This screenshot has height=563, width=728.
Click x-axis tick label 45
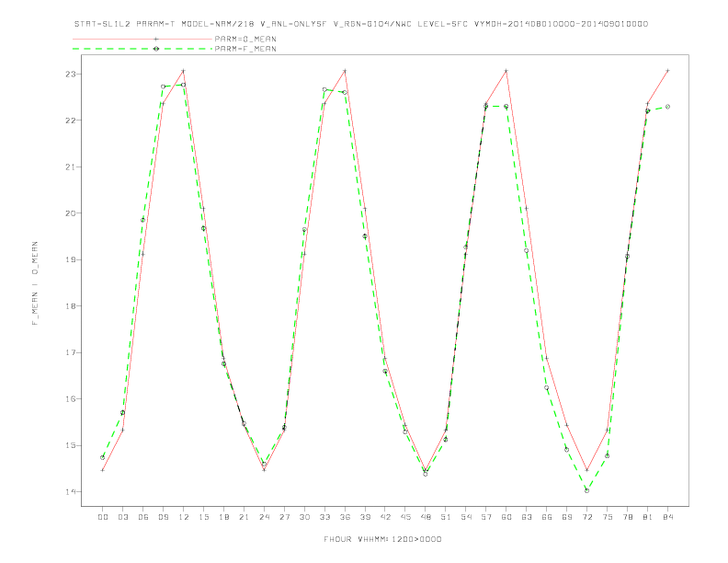405,517
